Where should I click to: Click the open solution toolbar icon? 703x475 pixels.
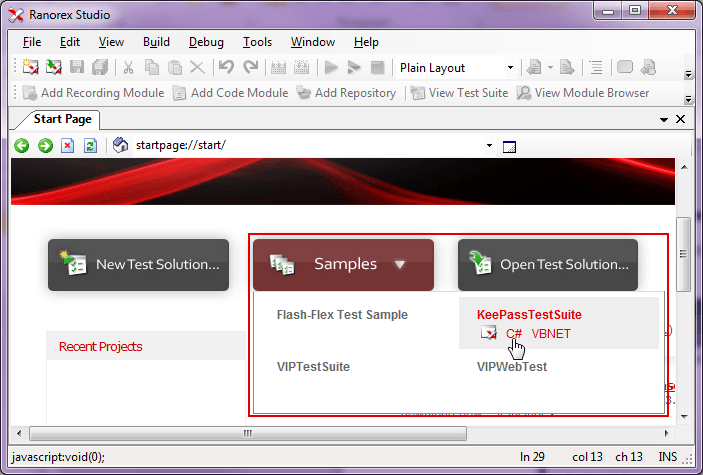tap(53, 67)
